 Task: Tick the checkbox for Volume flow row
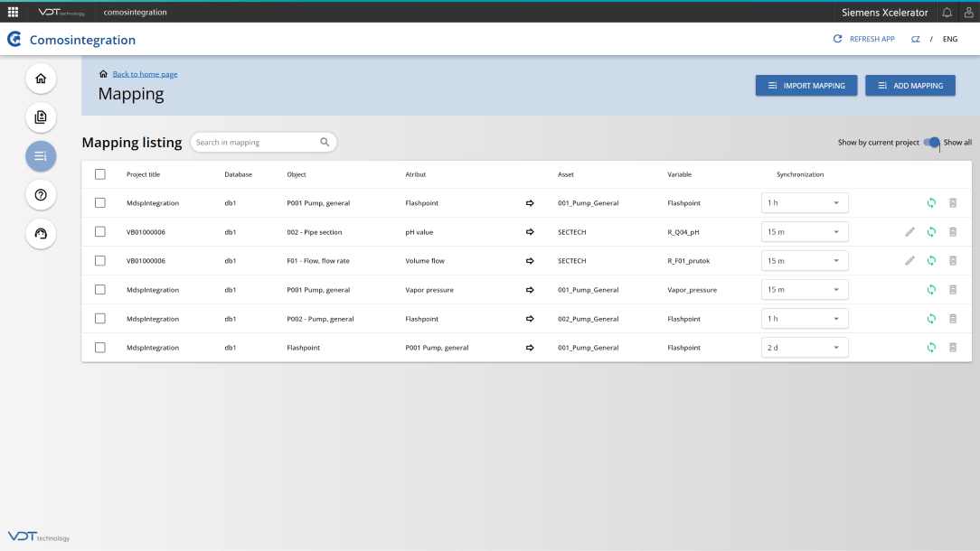(x=100, y=260)
